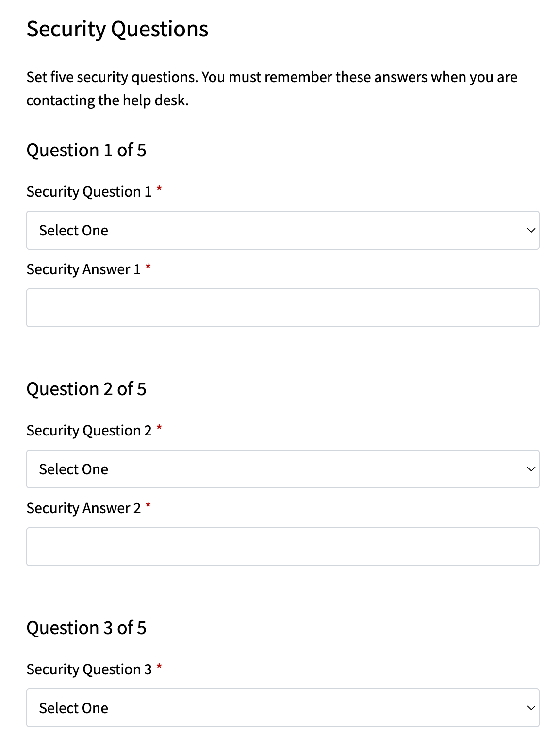Click the chevron arrow of Security Question 3 select
The height and width of the screenshot is (736, 560).
pos(531,708)
